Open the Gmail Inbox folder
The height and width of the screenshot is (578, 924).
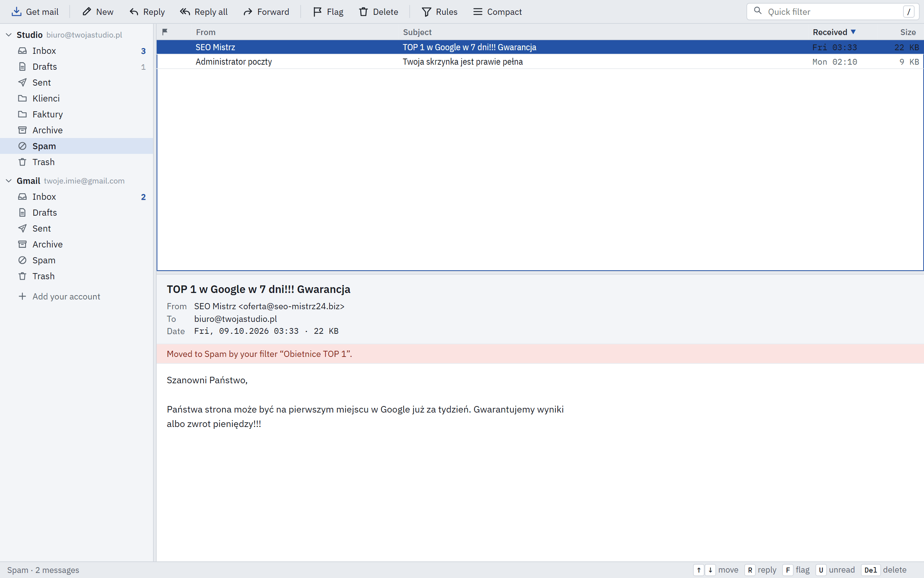click(x=77, y=197)
